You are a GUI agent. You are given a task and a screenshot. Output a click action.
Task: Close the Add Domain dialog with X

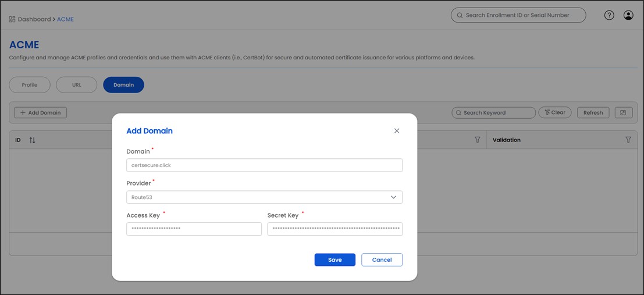coord(397,131)
